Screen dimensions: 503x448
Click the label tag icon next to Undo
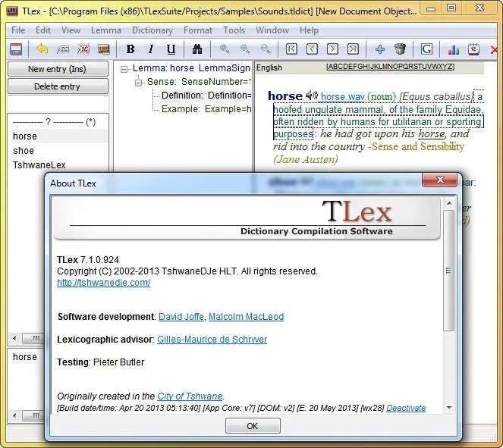62,49
